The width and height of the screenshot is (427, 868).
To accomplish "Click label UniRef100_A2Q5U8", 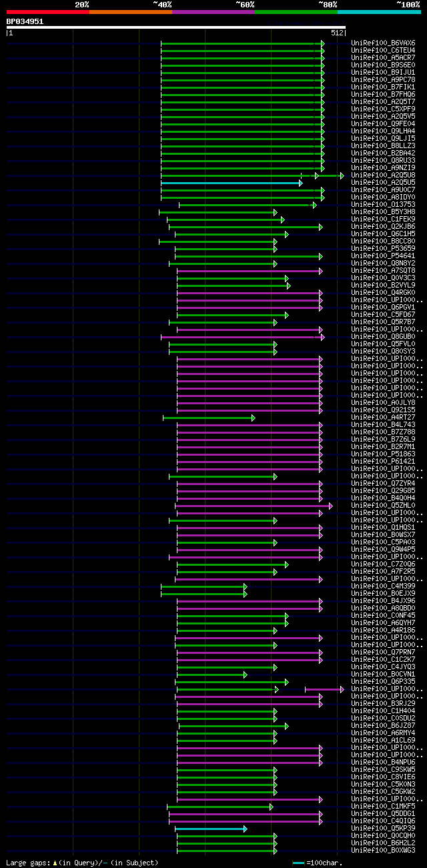I will 383,175.
